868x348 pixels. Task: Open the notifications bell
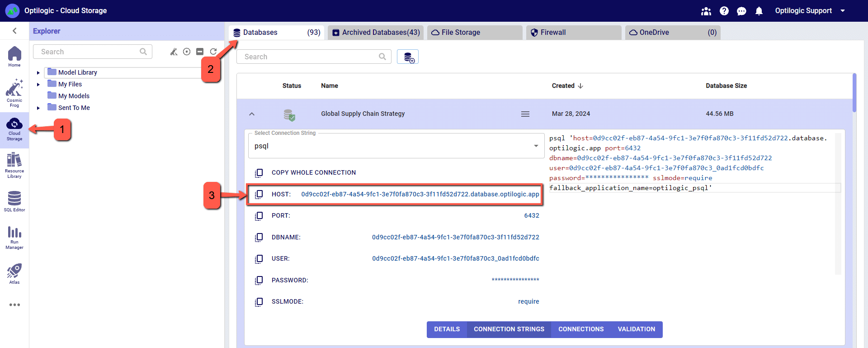click(x=759, y=11)
